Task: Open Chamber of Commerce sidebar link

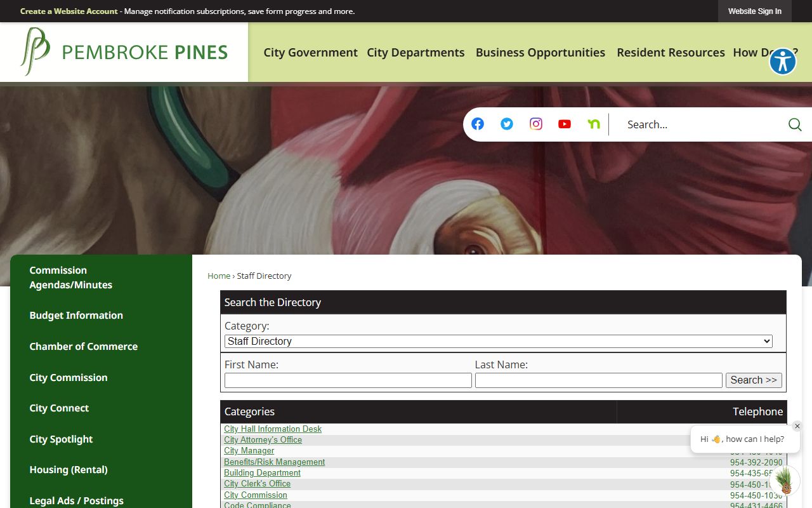Action: [x=84, y=346]
